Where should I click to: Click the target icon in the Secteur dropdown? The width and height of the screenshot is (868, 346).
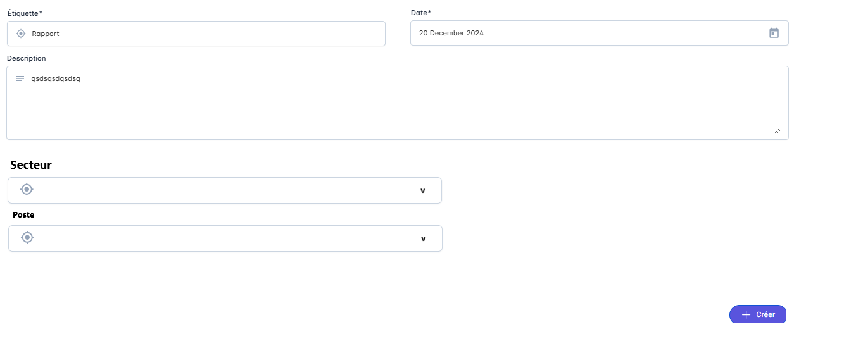[x=27, y=189]
